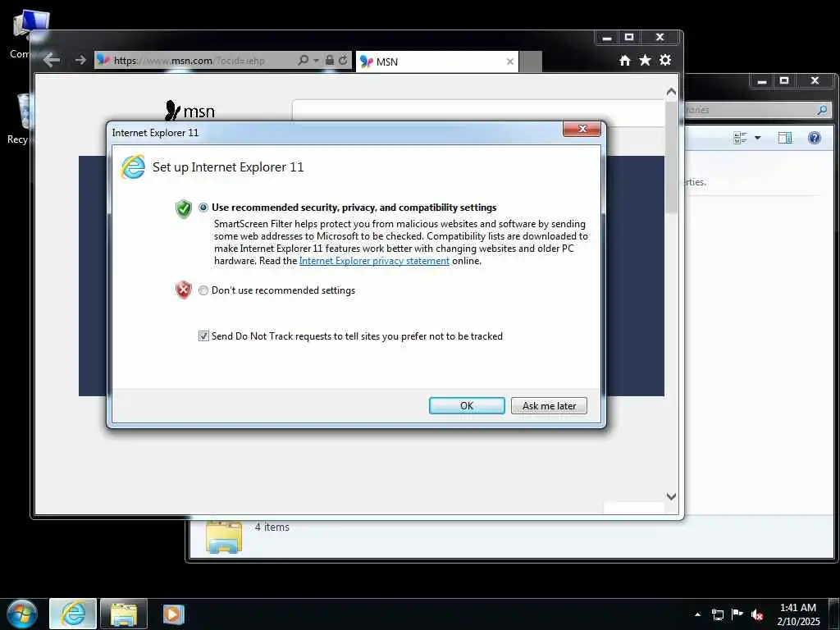The image size is (840, 630).
Task: Click the search magnifier in address bar
Action: pyautogui.click(x=304, y=60)
